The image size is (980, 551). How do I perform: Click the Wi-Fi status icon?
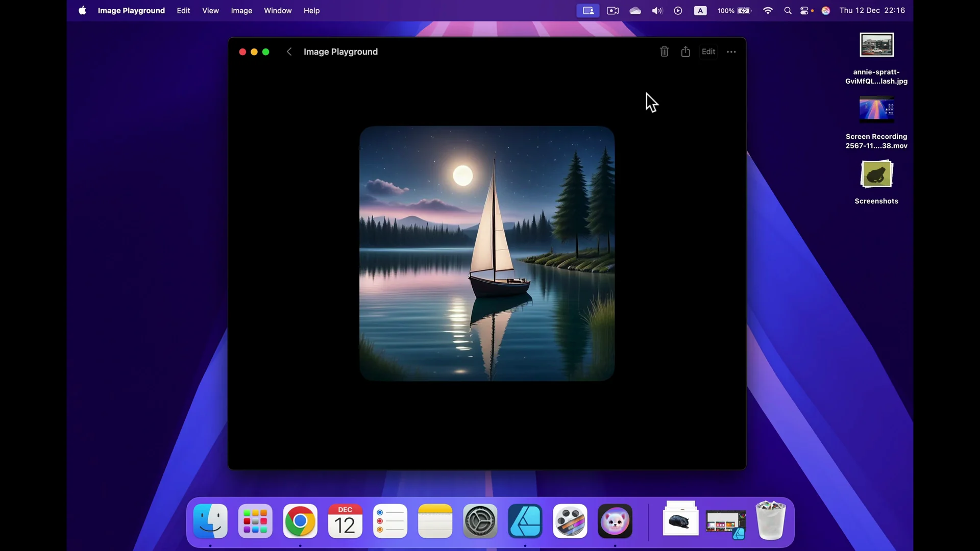tap(768, 10)
